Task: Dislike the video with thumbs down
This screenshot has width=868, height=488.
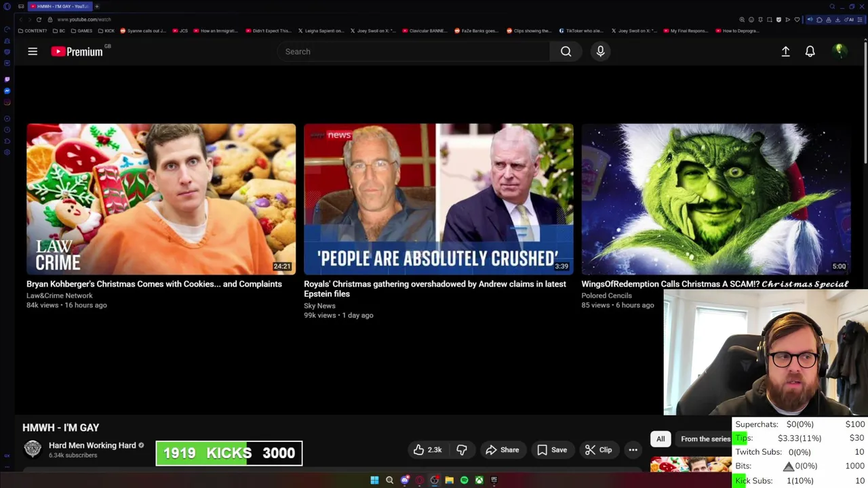Action: click(x=462, y=450)
